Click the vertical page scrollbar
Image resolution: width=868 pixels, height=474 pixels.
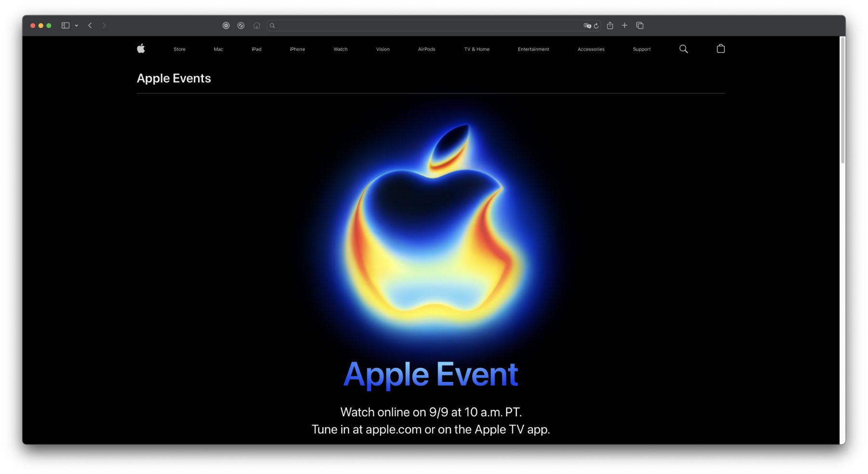tap(842, 101)
